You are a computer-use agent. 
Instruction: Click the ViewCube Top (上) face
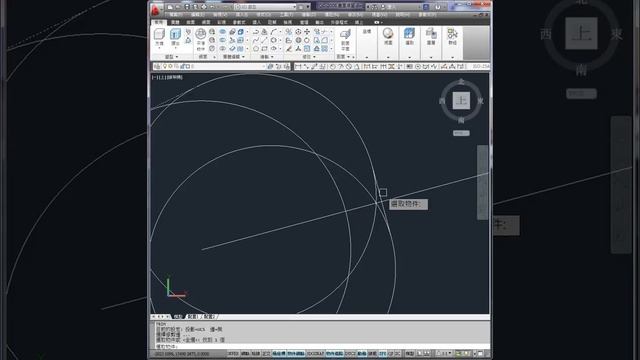tap(461, 100)
